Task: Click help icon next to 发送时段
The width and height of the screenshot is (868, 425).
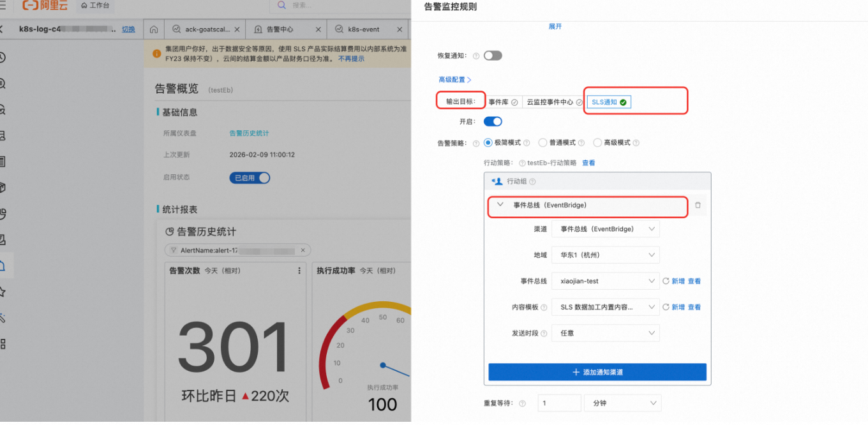Action: (544, 333)
